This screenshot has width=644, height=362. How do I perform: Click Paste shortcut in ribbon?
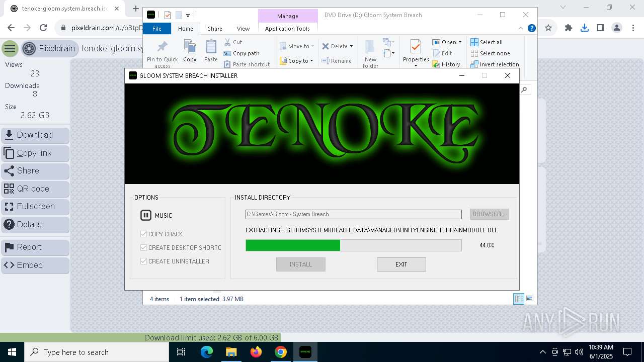pos(247,64)
